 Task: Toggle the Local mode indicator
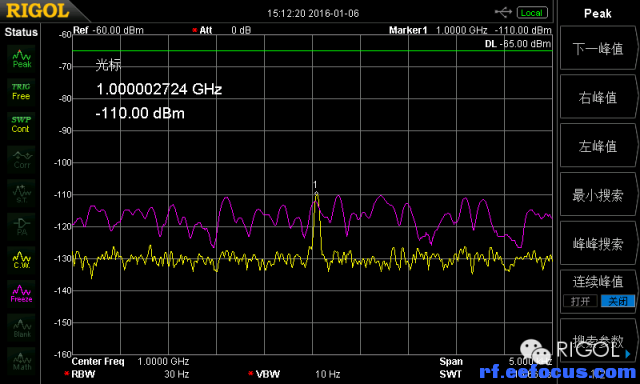532,13
